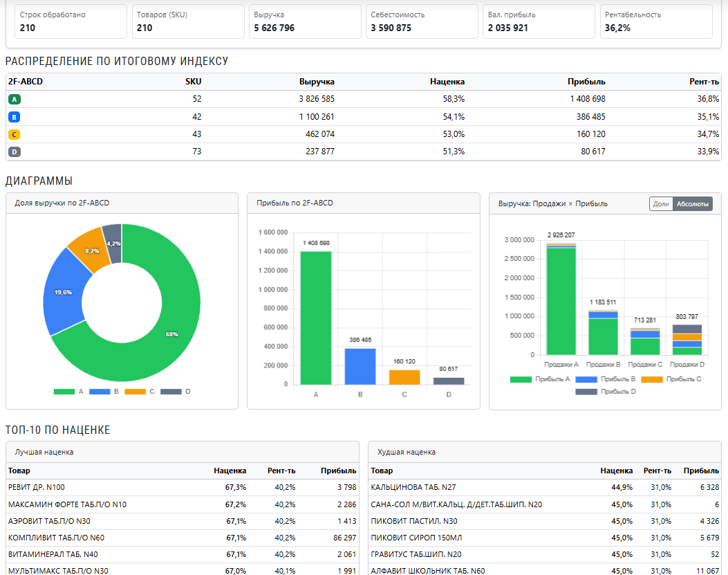
Task: Click Наценка header in the Лучшая наценка table
Action: coord(230,471)
